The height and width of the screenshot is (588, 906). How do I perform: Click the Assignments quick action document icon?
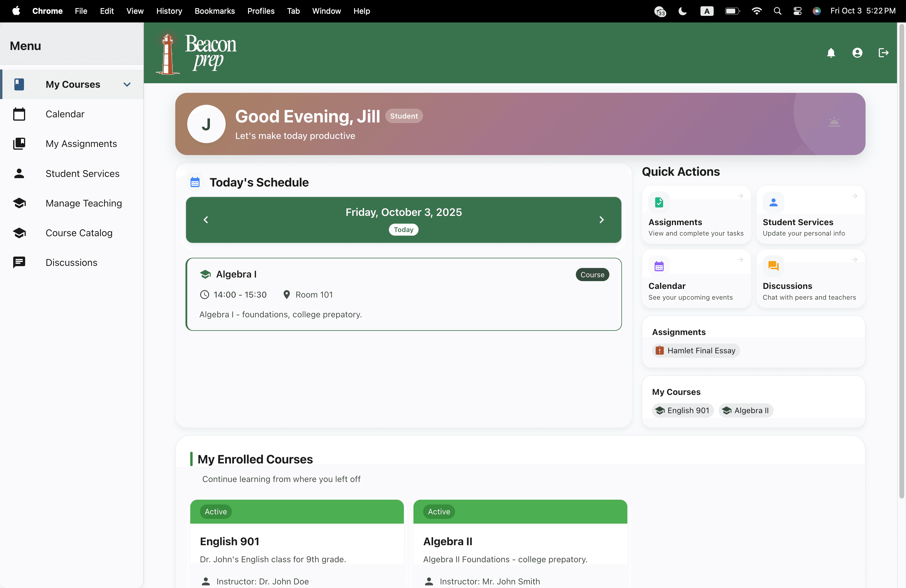tap(659, 202)
